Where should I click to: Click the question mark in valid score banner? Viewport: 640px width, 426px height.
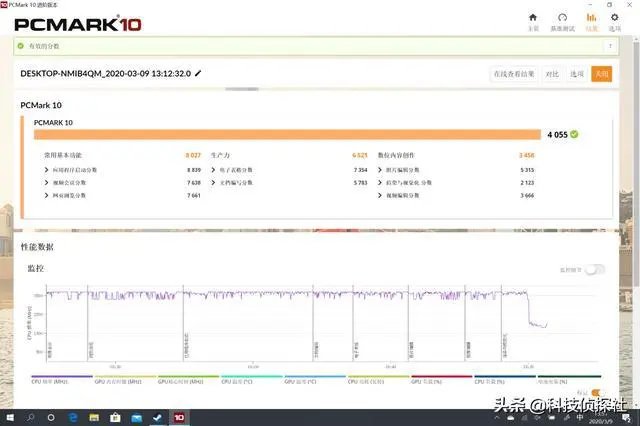(x=610, y=46)
